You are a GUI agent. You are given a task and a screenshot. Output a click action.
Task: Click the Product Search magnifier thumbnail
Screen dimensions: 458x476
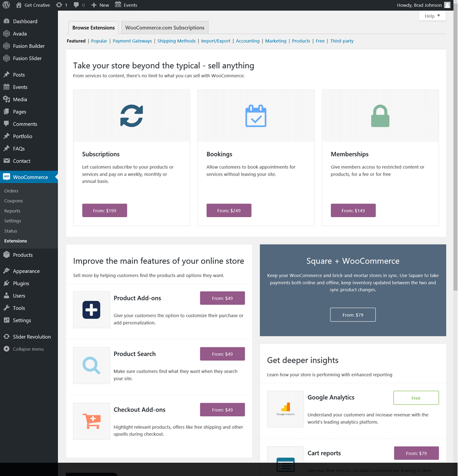(91, 366)
